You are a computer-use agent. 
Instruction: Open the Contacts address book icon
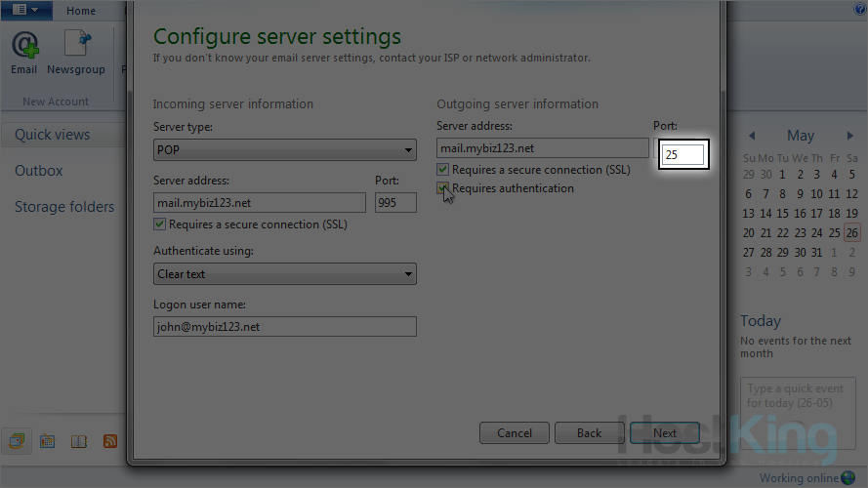pyautogui.click(x=79, y=441)
